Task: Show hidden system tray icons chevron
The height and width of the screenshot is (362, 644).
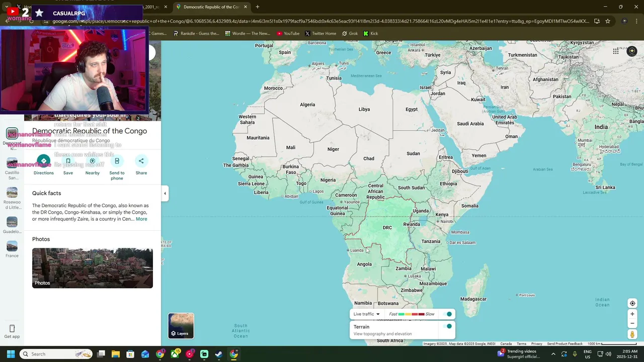Action: [553, 354]
